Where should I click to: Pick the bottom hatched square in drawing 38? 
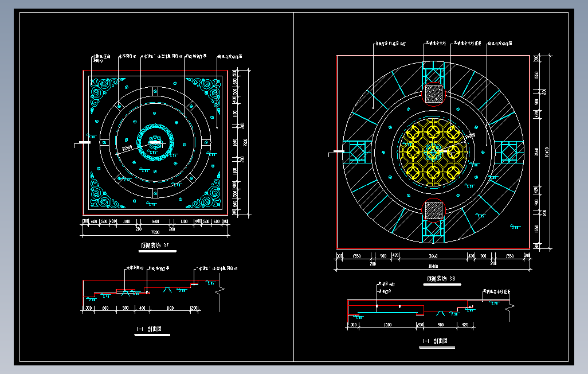433,211
